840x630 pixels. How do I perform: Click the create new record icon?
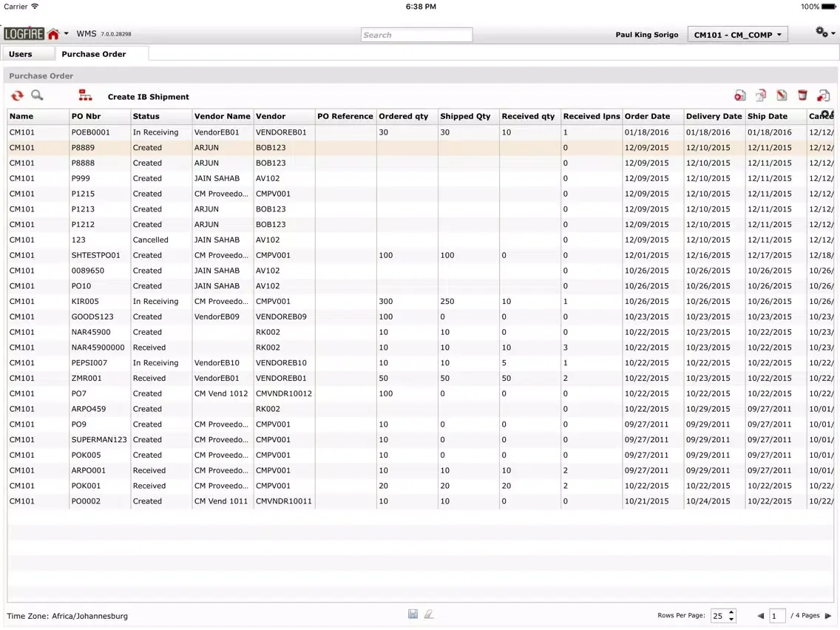coord(739,95)
